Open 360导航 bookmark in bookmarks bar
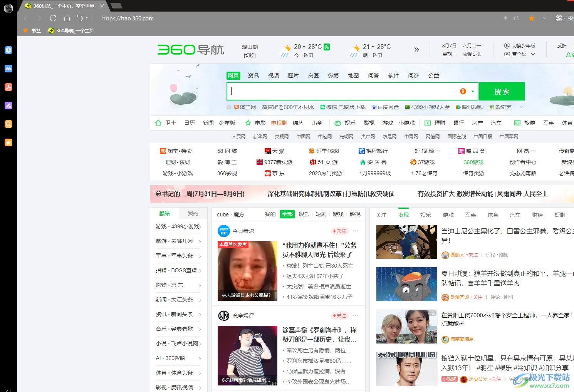This screenshot has height=392, width=574. tap(71, 30)
